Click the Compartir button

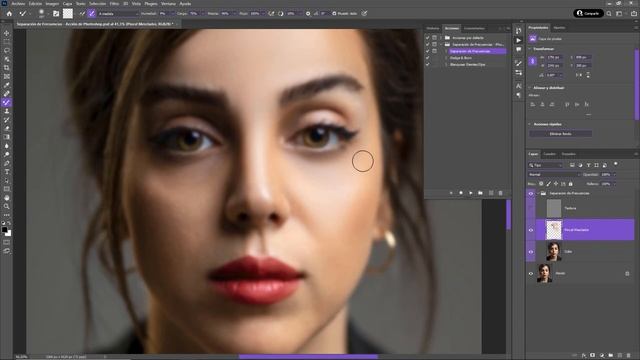[588, 13]
